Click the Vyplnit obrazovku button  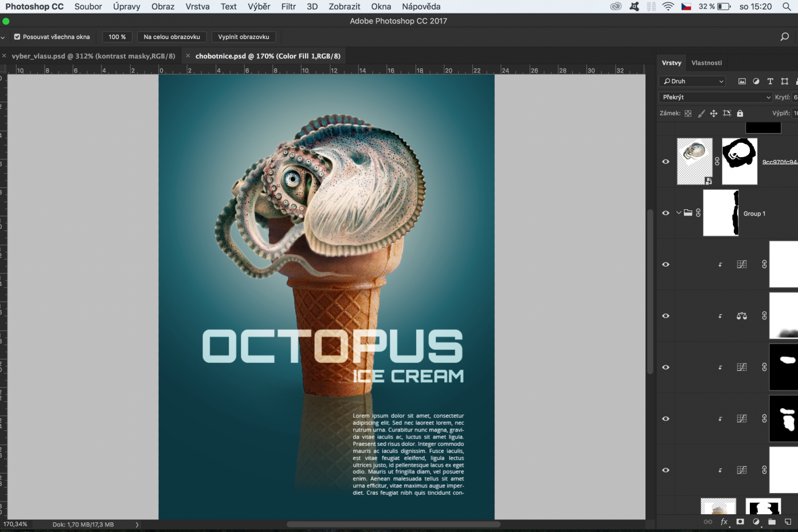(x=244, y=37)
